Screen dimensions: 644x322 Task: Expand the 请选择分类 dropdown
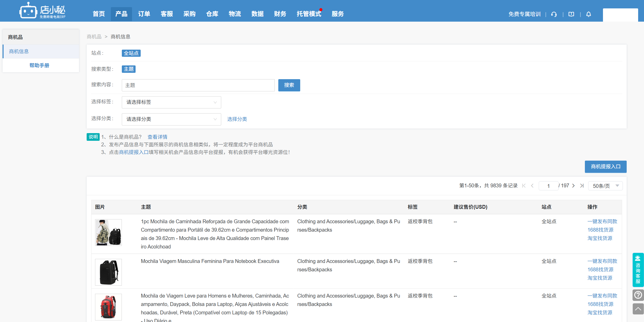171,119
